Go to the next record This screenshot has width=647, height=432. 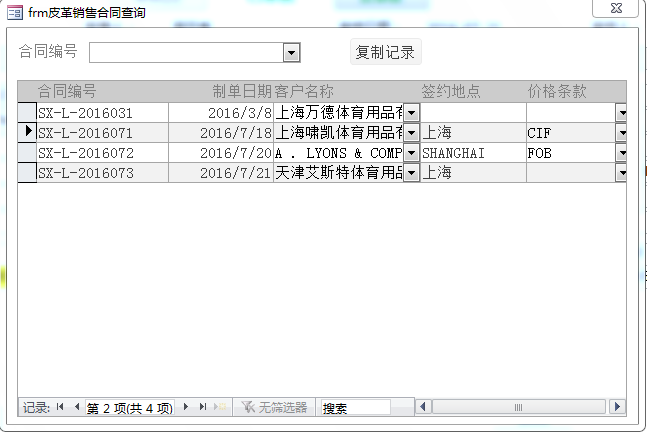click(x=186, y=407)
